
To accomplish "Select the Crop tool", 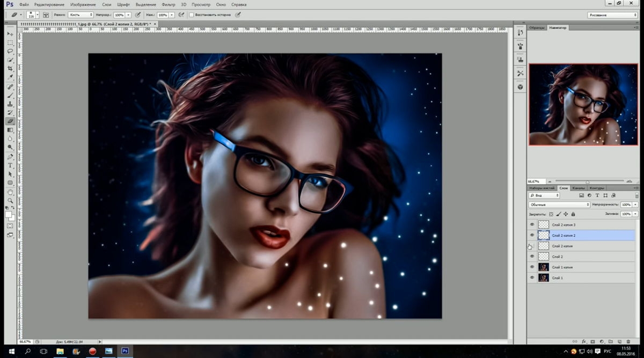I will [x=10, y=69].
